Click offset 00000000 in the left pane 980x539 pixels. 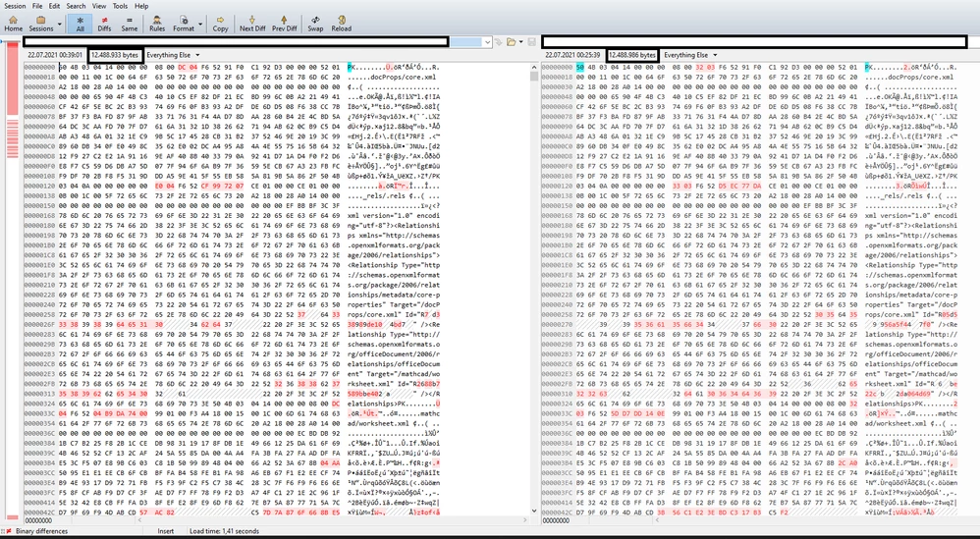click(x=39, y=67)
